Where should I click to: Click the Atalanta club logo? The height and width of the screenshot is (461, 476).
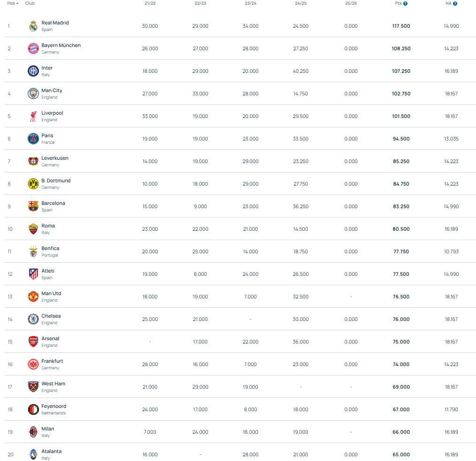(x=33, y=454)
